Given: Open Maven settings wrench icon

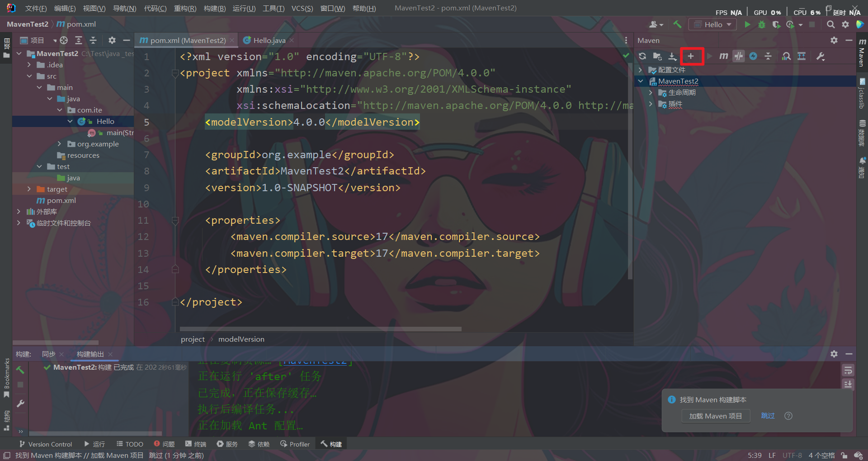Looking at the screenshot, I should [821, 56].
